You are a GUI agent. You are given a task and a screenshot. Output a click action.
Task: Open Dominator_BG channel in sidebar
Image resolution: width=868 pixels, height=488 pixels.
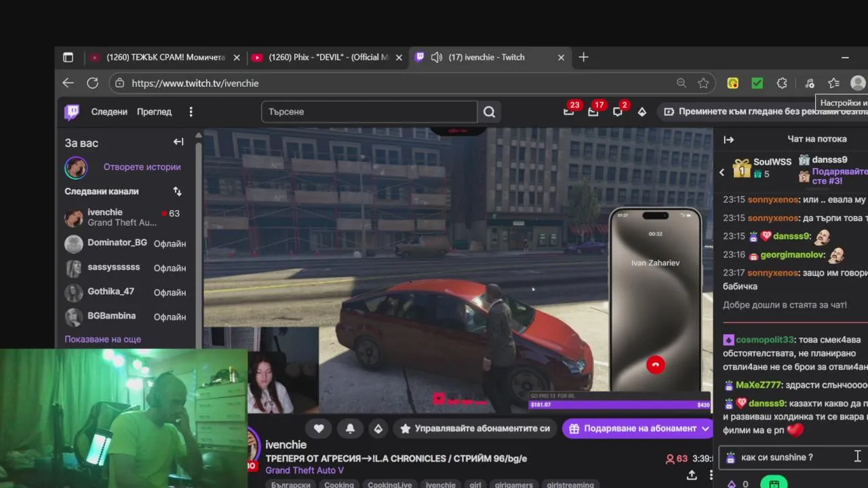pos(125,243)
